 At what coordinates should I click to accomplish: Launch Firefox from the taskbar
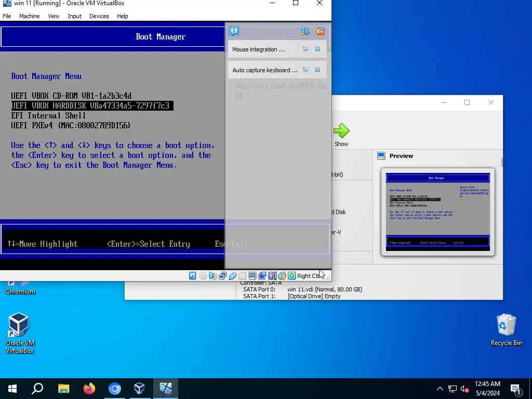pos(89,389)
